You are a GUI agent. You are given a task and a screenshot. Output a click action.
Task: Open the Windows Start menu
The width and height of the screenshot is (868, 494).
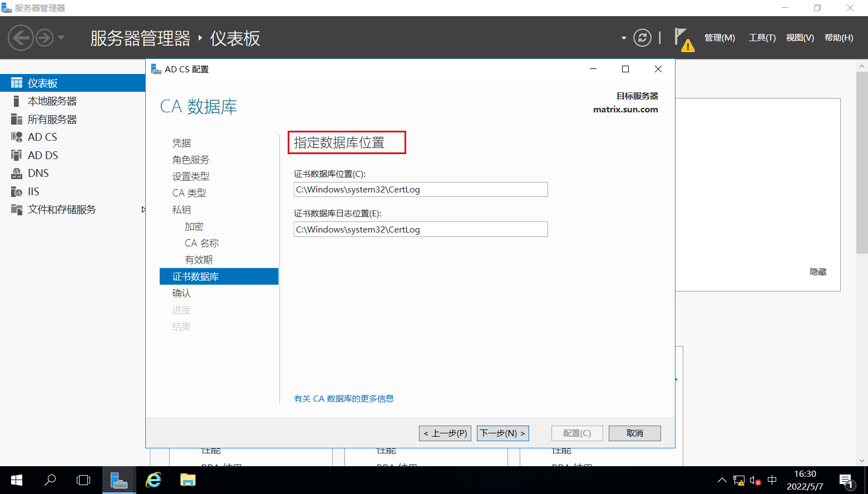coord(17,480)
